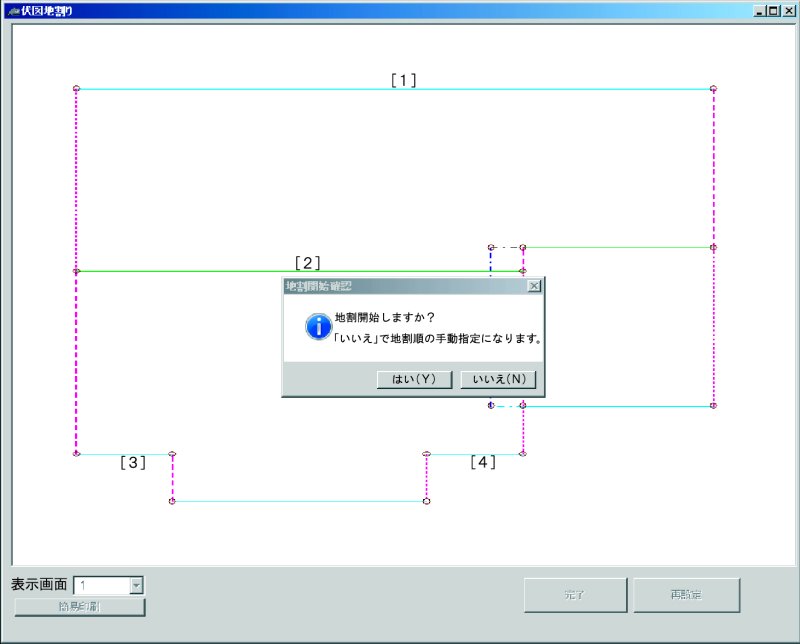Select the [3] label at lower left
Image resolution: width=800 pixels, height=644 pixels.
[133, 462]
